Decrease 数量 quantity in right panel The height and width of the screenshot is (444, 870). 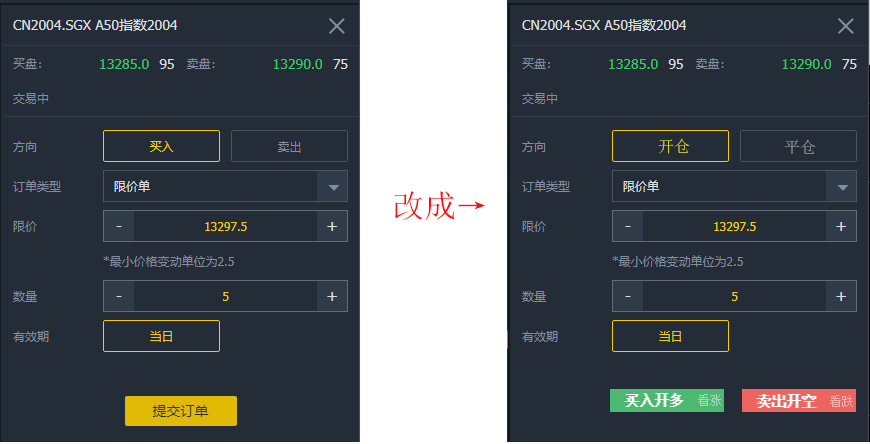pyautogui.click(x=628, y=296)
